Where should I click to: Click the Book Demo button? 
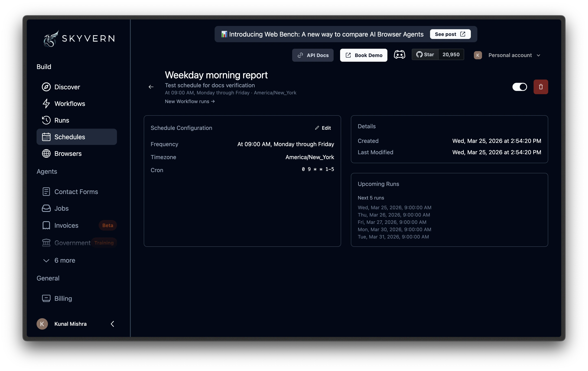pyautogui.click(x=363, y=55)
